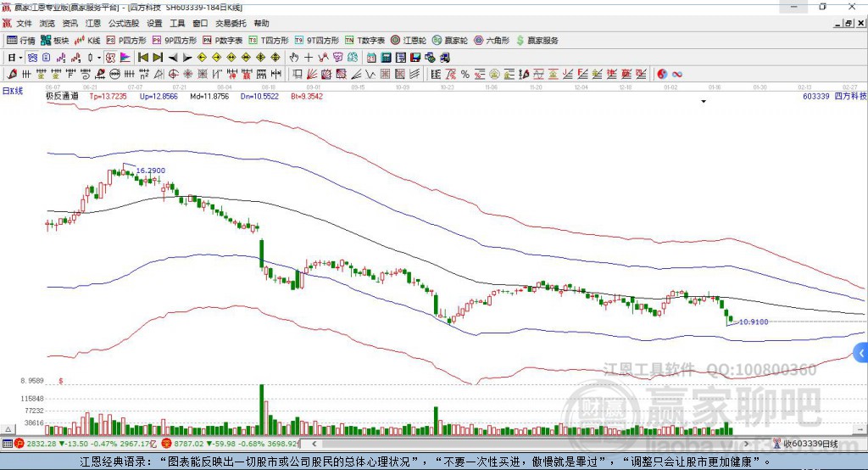This screenshot has height=470, width=868.
Task: Jump to first bar icon
Action: [x=142, y=58]
